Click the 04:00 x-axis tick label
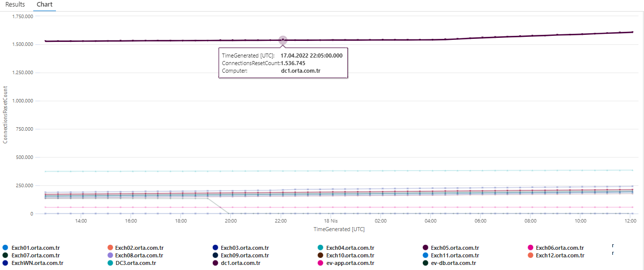The width and height of the screenshot is (644, 270). tap(430, 221)
